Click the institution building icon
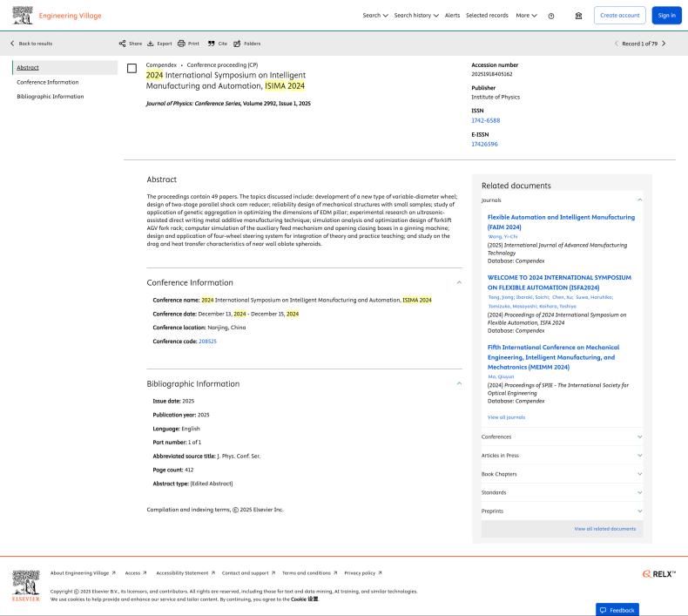This screenshot has height=616, width=688. (x=579, y=16)
